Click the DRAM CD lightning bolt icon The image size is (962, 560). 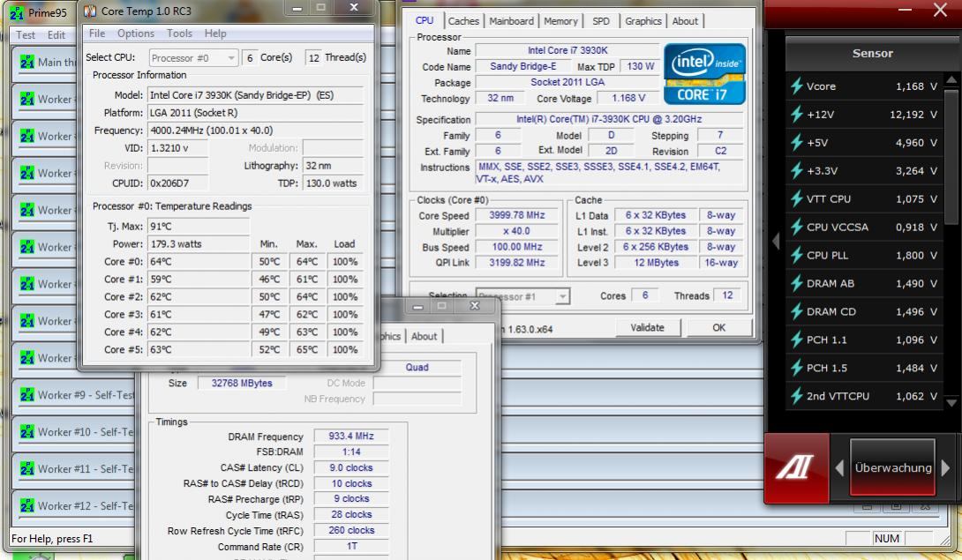click(x=797, y=311)
